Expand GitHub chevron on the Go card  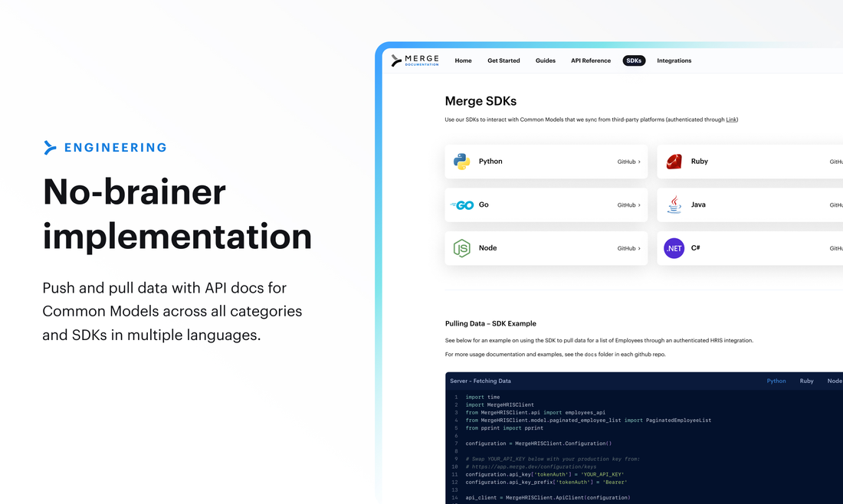point(638,205)
